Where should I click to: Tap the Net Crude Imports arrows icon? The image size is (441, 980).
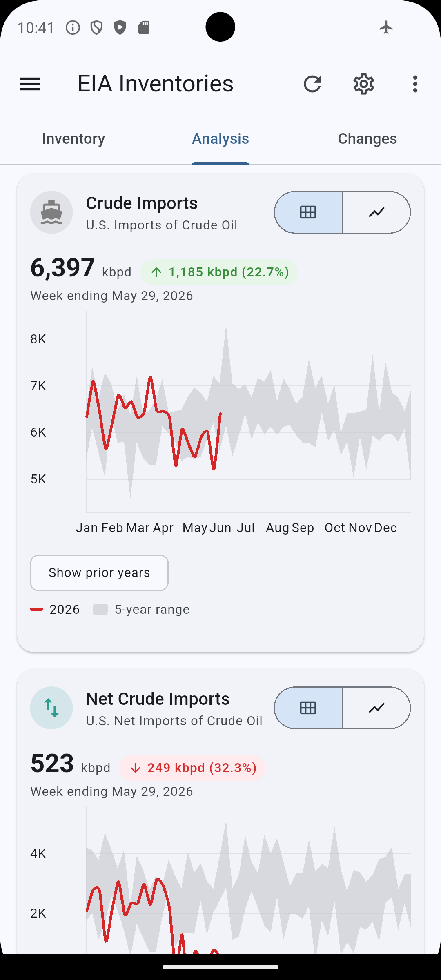click(51, 708)
